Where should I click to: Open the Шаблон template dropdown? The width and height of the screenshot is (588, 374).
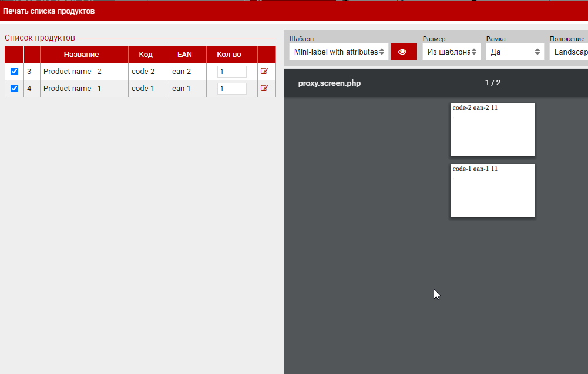coord(339,52)
